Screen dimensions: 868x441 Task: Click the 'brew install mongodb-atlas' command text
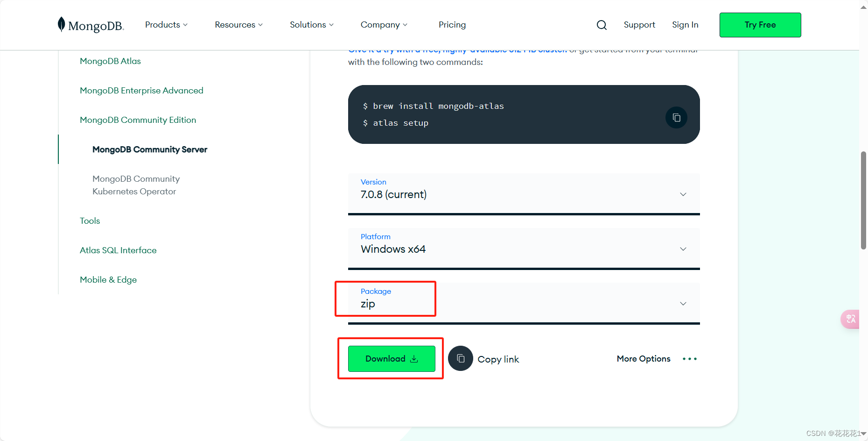(438, 106)
